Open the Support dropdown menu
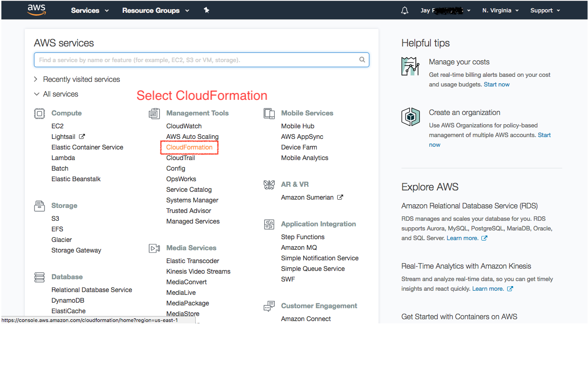The image size is (588, 368). (x=545, y=11)
